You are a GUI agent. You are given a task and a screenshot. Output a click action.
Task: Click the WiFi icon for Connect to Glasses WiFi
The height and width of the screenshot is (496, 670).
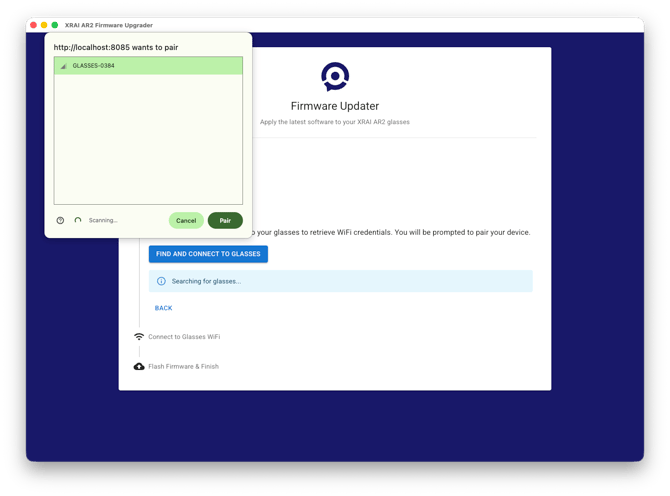click(139, 337)
